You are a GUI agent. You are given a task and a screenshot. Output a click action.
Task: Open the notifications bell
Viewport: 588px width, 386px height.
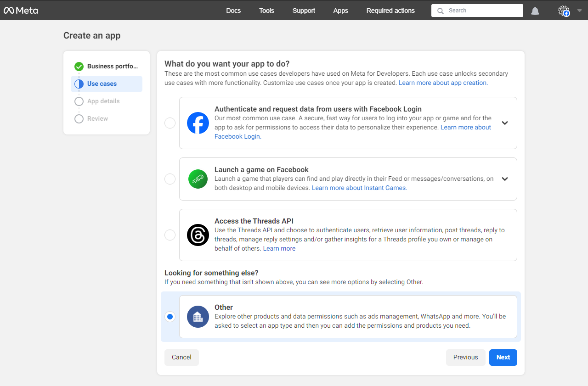(x=535, y=11)
